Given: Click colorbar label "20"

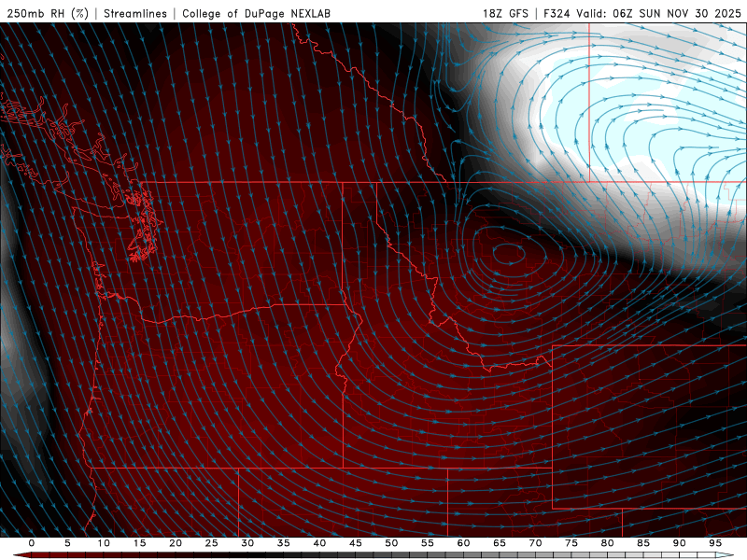Looking at the screenshot, I should click(176, 543).
